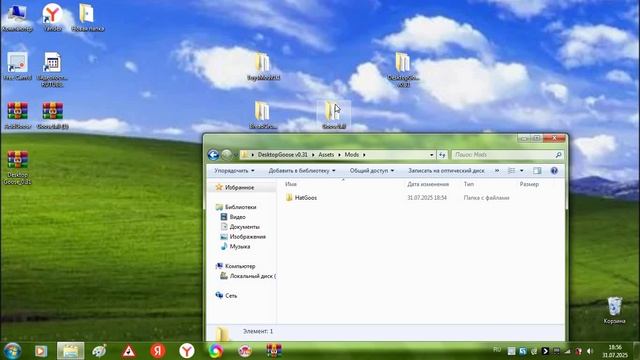This screenshot has height=360, width=640.
Task: Open the Корзина recycle bin on desktop
Action: [614, 310]
